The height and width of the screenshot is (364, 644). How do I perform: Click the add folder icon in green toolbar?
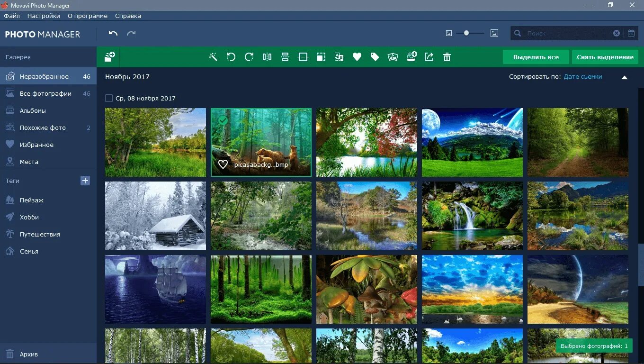tap(110, 57)
